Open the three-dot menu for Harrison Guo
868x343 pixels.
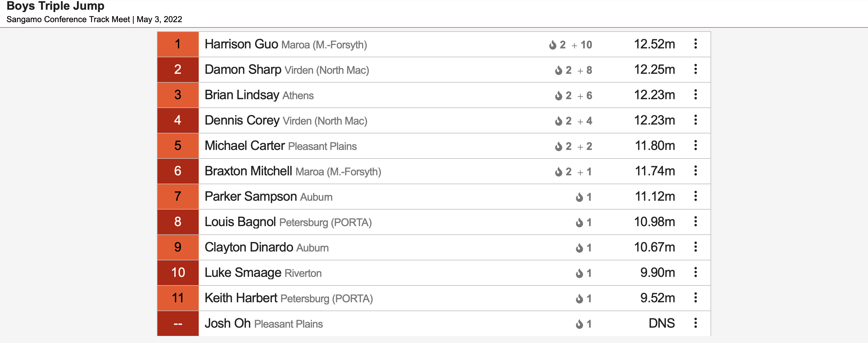(x=696, y=44)
